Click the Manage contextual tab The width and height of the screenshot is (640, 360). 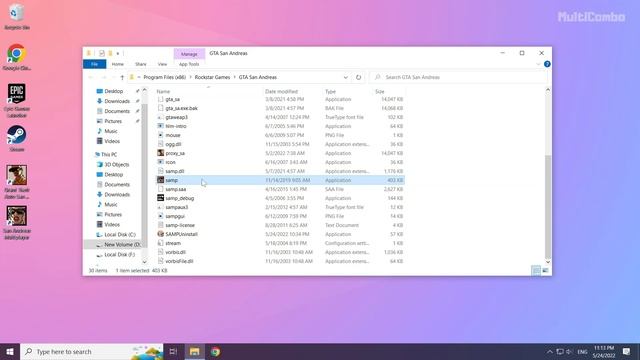[189, 54]
